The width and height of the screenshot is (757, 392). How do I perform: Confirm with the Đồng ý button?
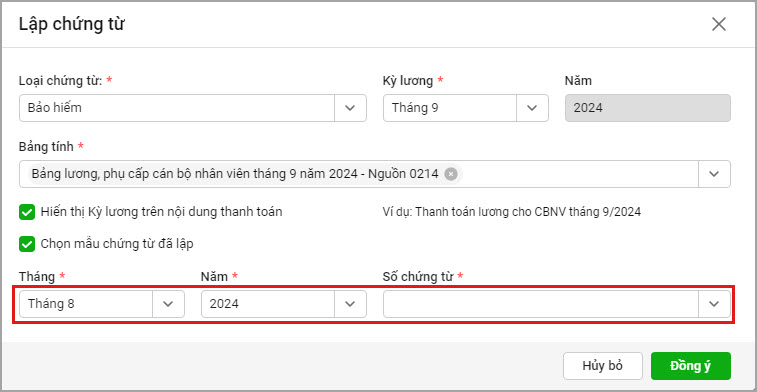(691, 366)
